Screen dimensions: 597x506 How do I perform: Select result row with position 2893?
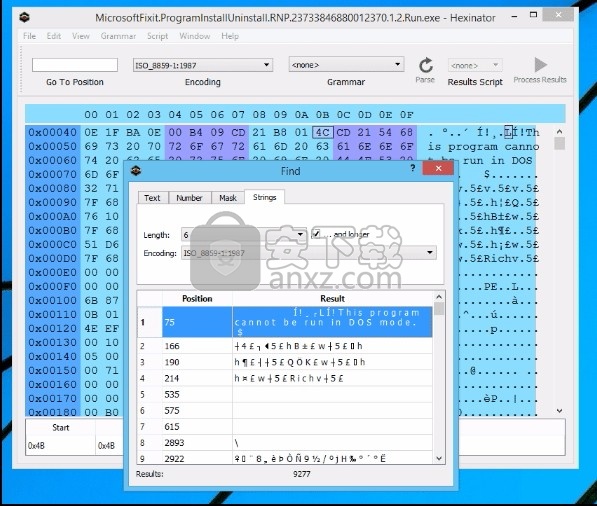tap(285, 442)
